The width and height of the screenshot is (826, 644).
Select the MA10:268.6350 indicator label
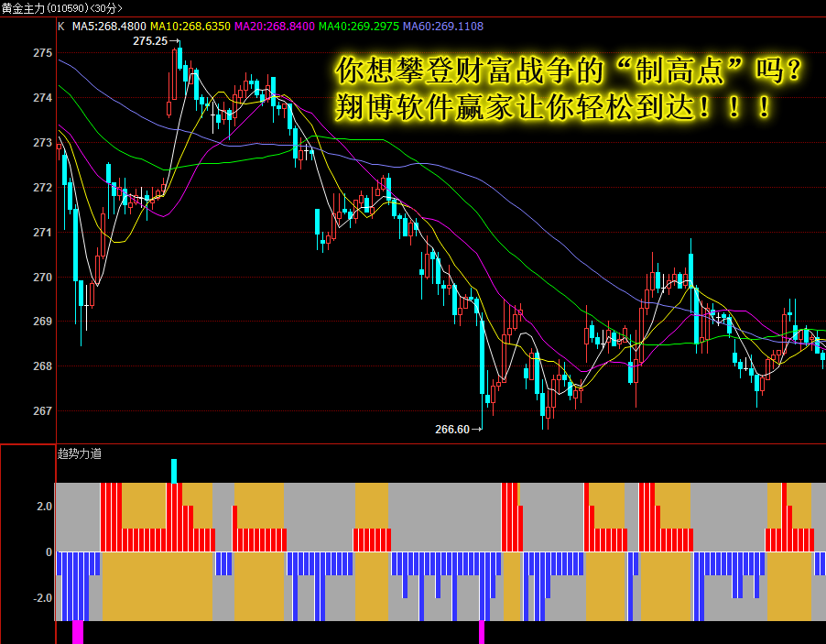point(190,27)
